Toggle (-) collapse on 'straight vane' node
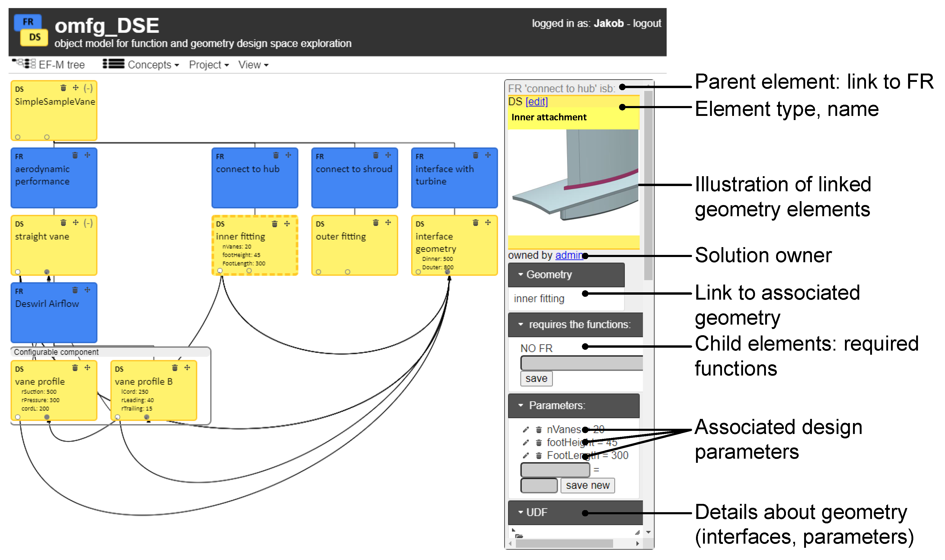Image resolution: width=945 pixels, height=560 pixels. tap(88, 223)
